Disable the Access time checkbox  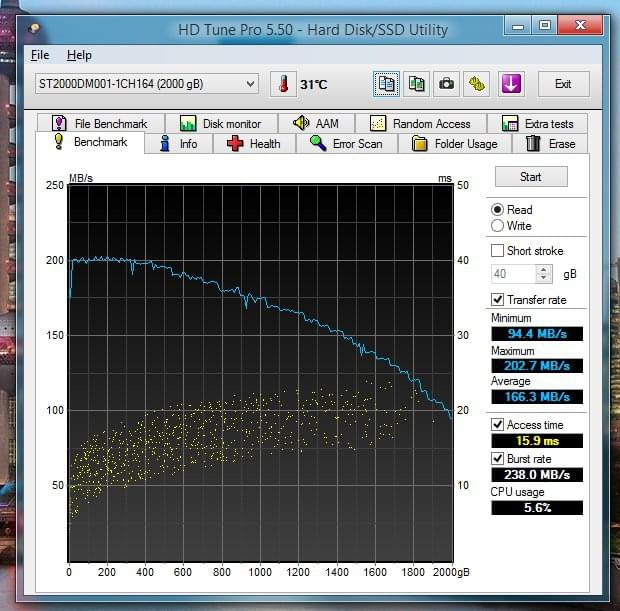[498, 425]
